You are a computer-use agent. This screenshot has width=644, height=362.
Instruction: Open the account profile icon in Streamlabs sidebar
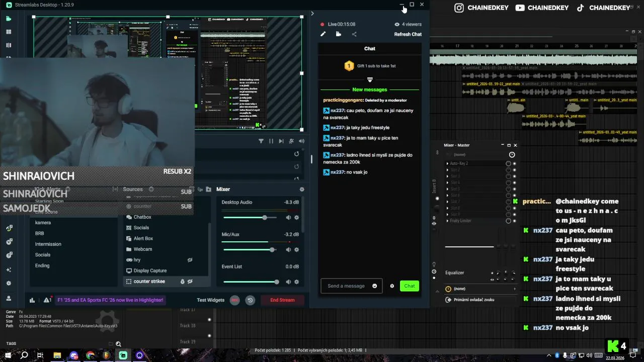click(9, 298)
